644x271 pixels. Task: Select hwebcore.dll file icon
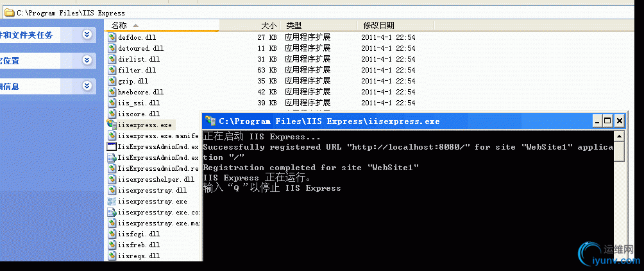click(x=112, y=92)
